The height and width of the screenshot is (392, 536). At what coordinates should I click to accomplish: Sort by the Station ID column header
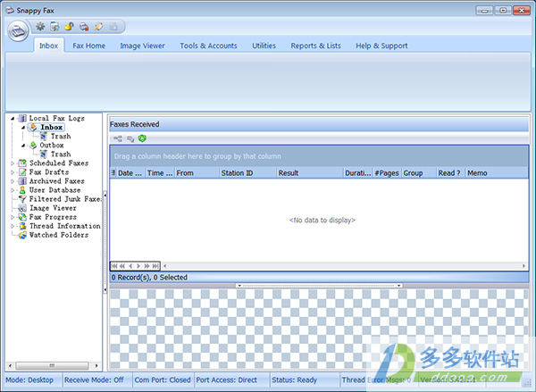(x=247, y=173)
